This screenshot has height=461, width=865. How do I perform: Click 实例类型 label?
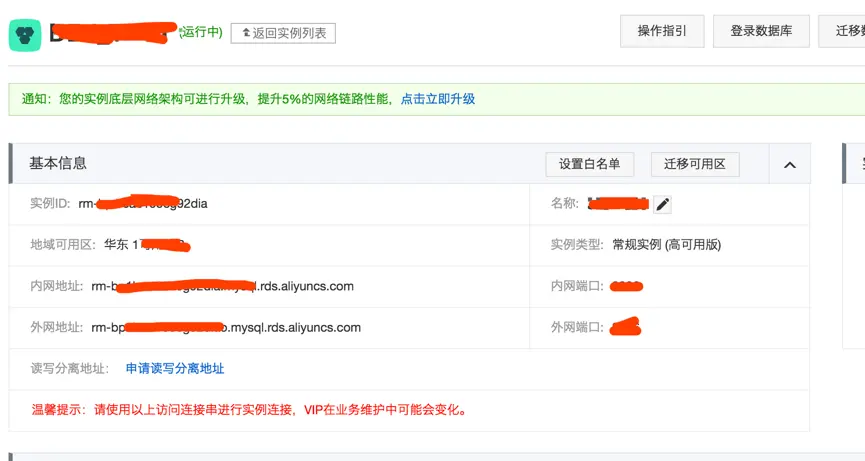coord(577,245)
